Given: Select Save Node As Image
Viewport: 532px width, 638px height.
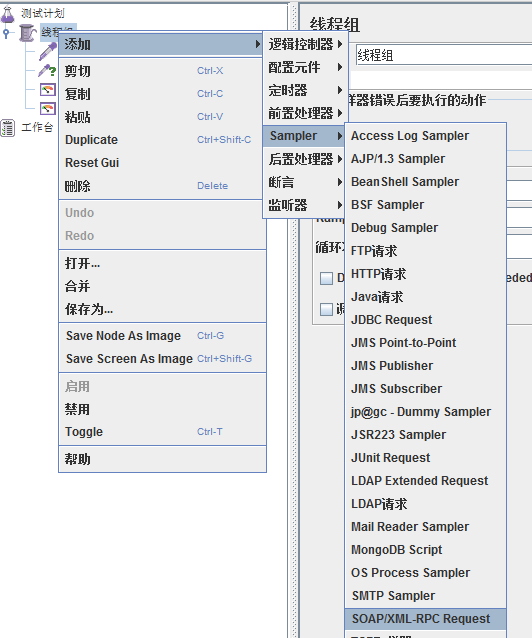Looking at the screenshot, I should tap(162, 336).
